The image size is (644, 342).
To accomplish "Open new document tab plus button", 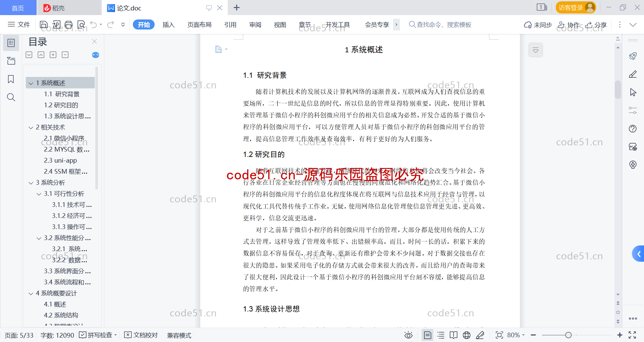I will 236,8.
